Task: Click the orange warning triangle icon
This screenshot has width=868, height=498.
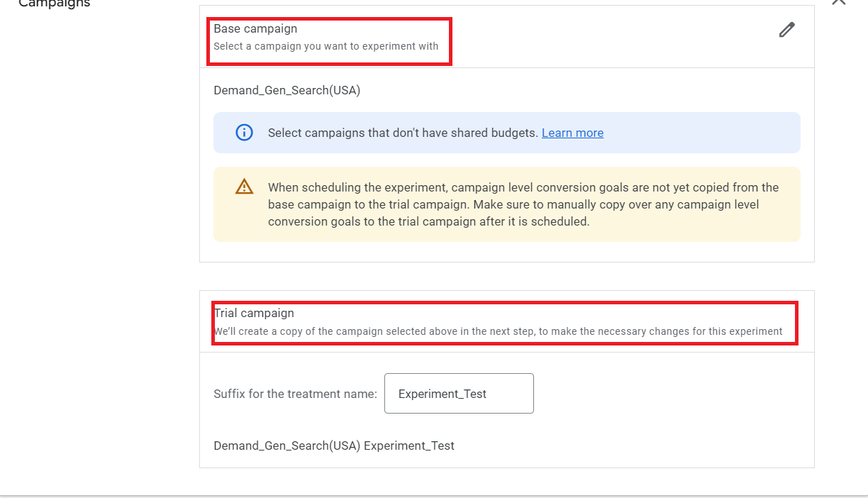Action: pos(244,187)
